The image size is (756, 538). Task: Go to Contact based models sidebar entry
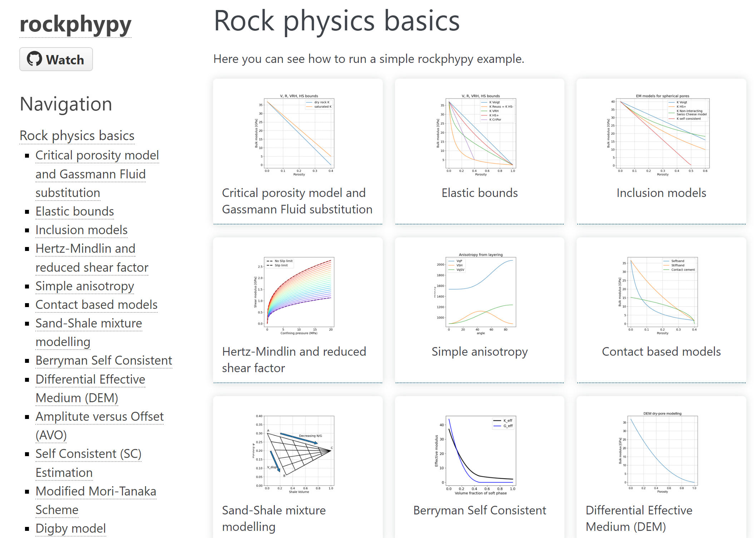[x=96, y=305]
